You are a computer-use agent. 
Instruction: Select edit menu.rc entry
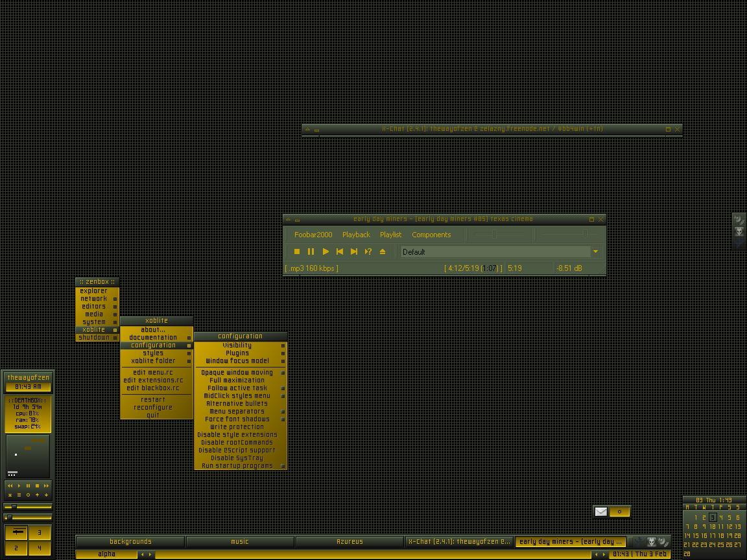click(153, 373)
